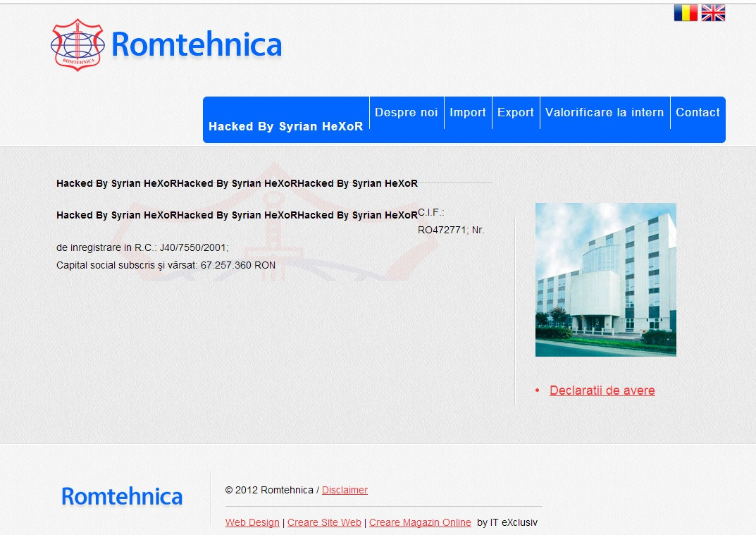Go to the Import section
Image resolution: width=756 pixels, height=535 pixels.
[468, 113]
